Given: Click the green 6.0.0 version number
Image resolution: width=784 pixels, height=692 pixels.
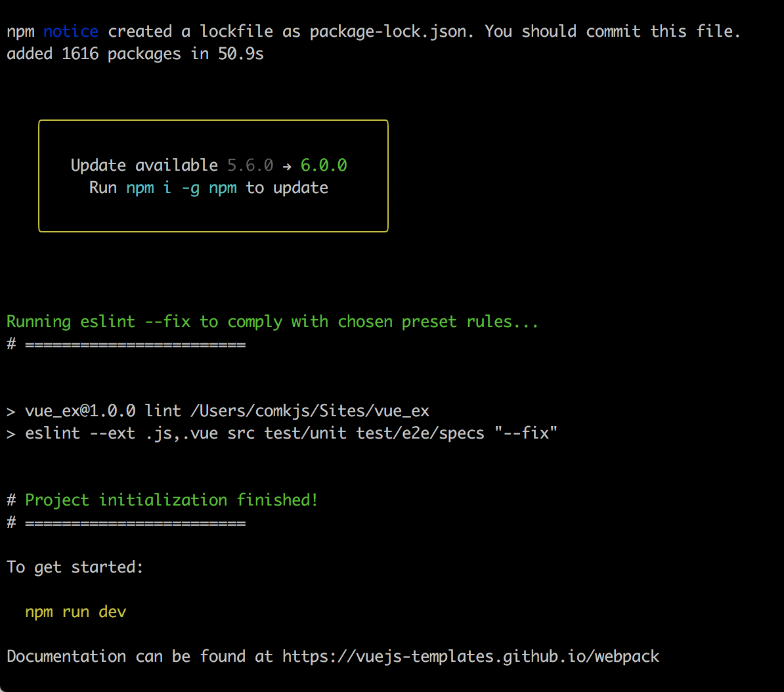Looking at the screenshot, I should pyautogui.click(x=324, y=165).
